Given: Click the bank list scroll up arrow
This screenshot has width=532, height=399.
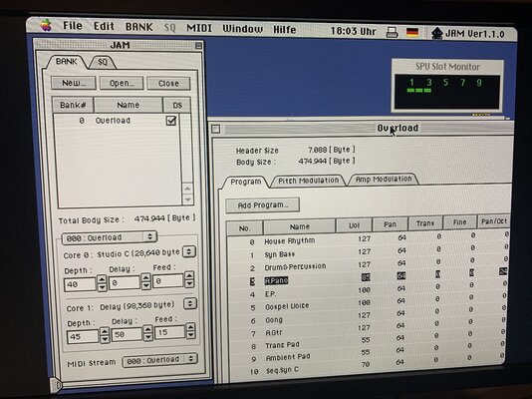Looking at the screenshot, I should tap(187, 189).
